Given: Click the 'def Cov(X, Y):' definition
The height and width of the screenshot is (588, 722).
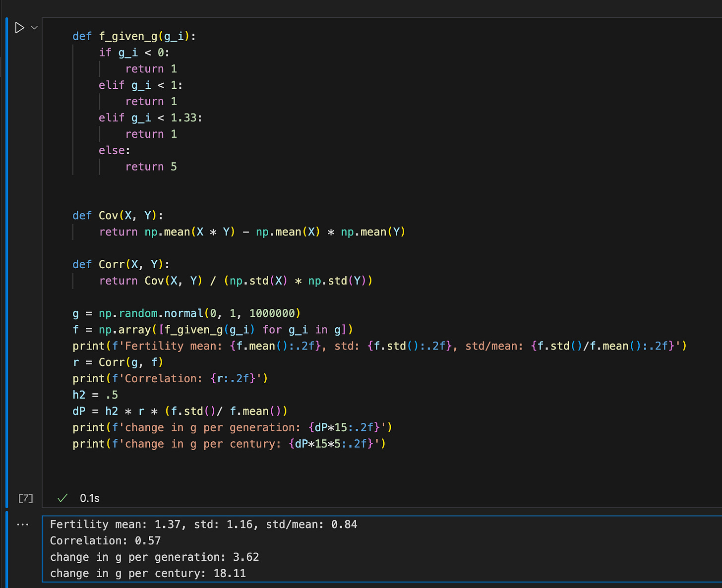Looking at the screenshot, I should tap(118, 216).
